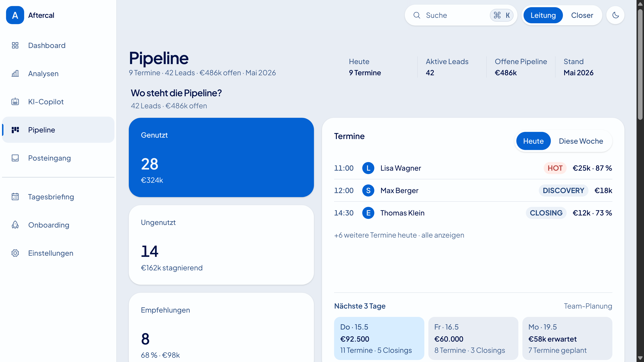This screenshot has width=644, height=362.
Task: Select the Mo 19.5 day card
Action: click(567, 338)
